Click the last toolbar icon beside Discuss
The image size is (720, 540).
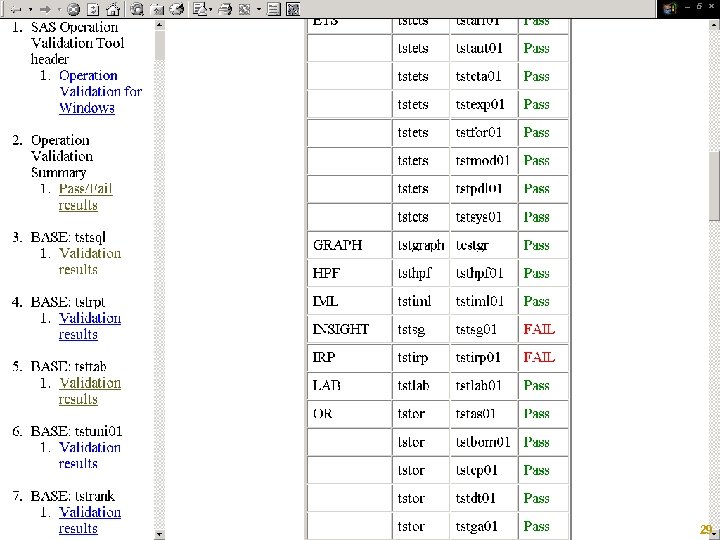point(293,9)
